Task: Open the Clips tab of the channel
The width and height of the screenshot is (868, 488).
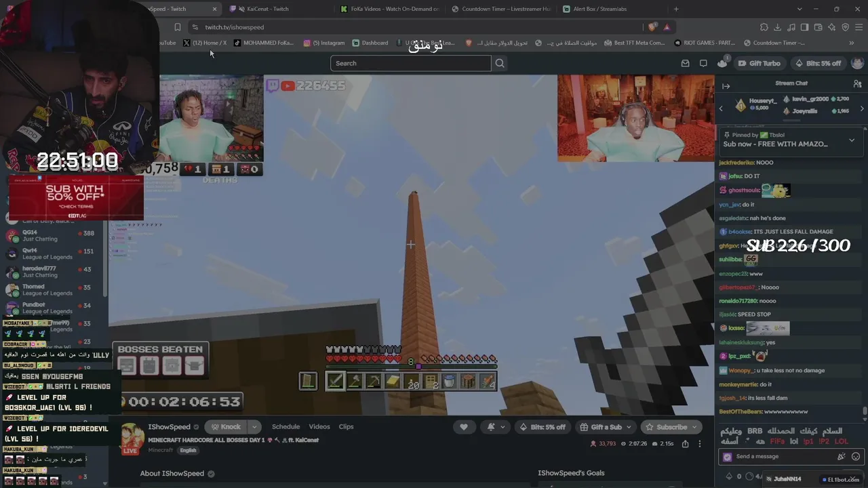Action: click(x=346, y=427)
